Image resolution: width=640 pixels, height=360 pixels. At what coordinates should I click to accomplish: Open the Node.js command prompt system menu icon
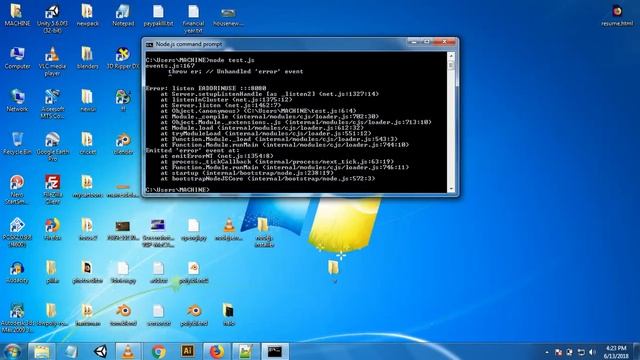pyautogui.click(x=149, y=44)
